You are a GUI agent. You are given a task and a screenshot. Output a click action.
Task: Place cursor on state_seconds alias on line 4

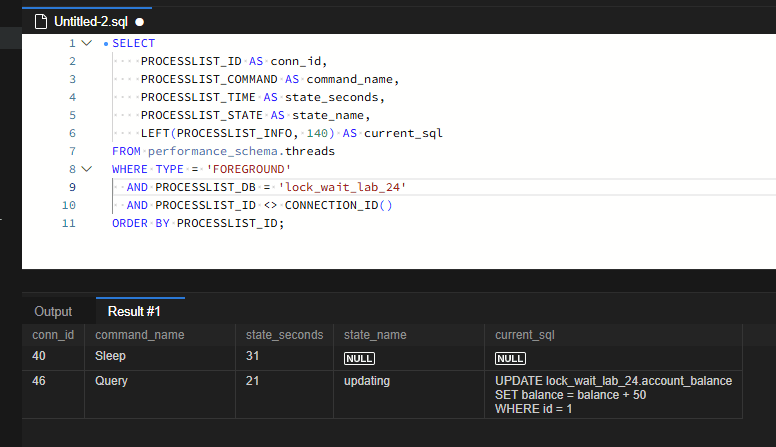pos(331,98)
